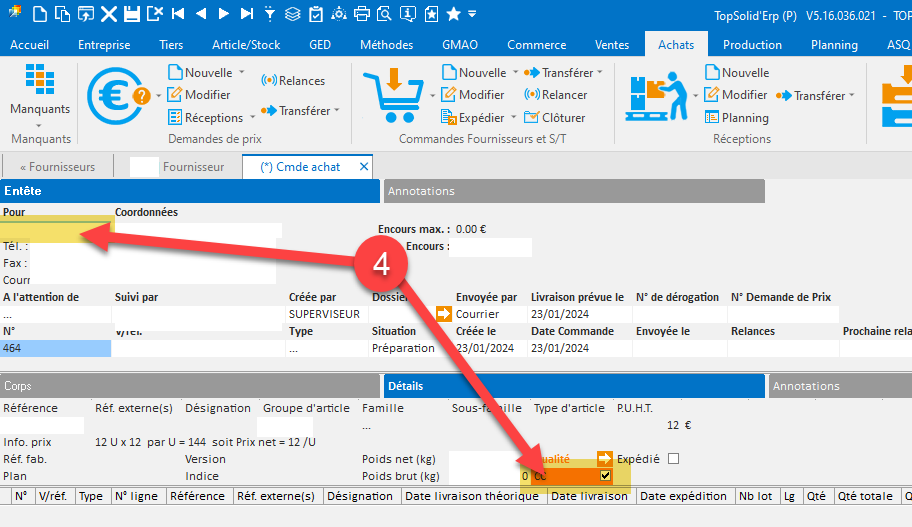Click the new blank document icon

(40, 13)
